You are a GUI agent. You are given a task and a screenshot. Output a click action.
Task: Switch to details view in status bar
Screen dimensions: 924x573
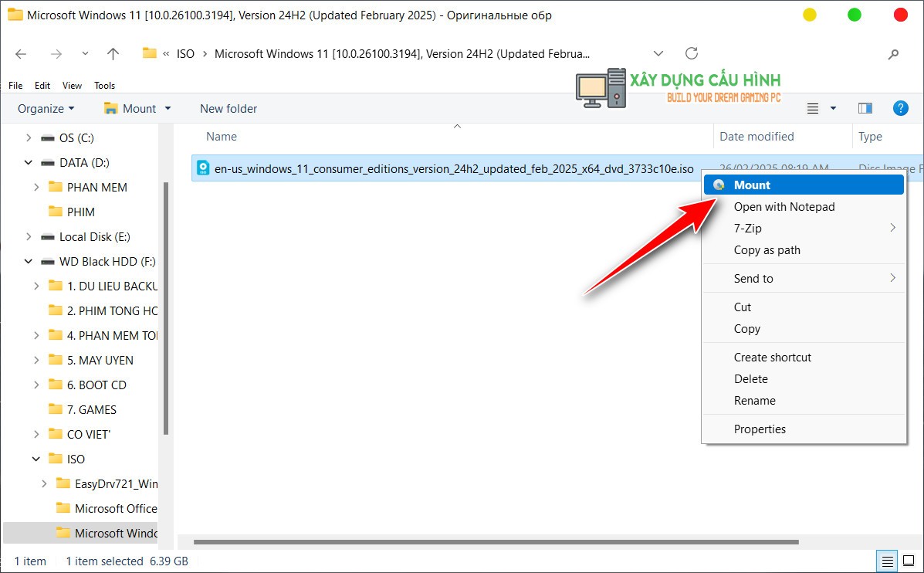[x=885, y=561]
